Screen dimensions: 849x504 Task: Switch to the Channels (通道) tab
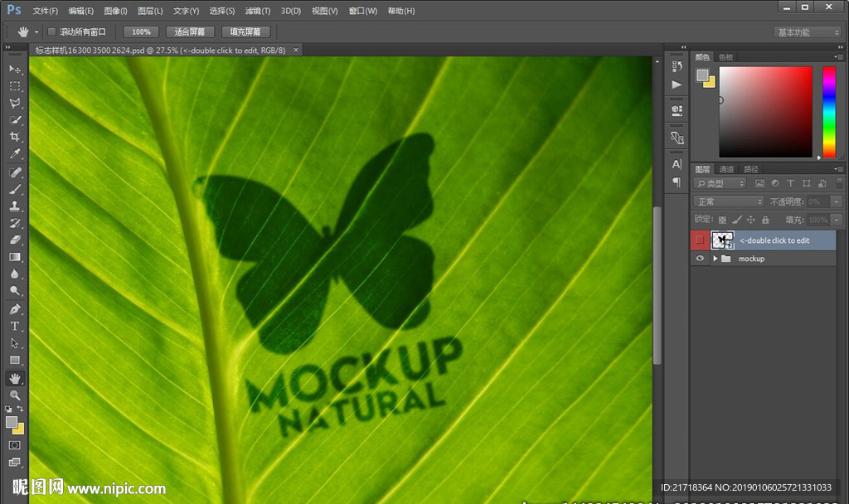[726, 169]
